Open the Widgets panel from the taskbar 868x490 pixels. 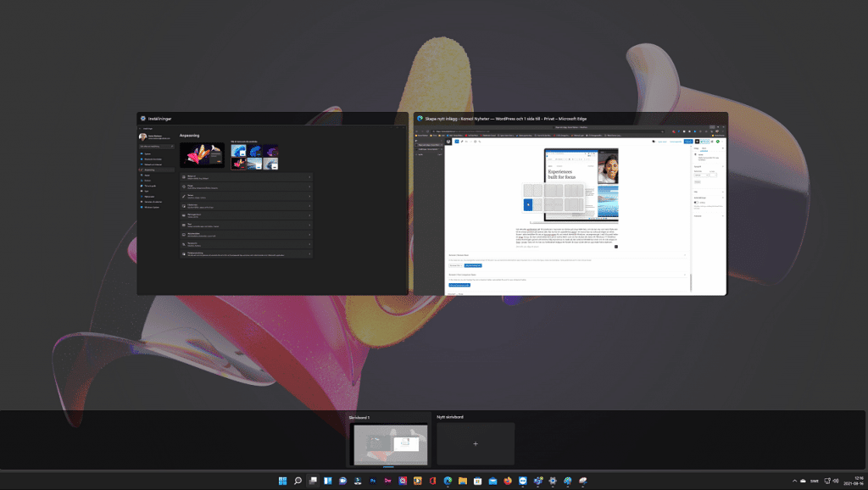point(328,481)
